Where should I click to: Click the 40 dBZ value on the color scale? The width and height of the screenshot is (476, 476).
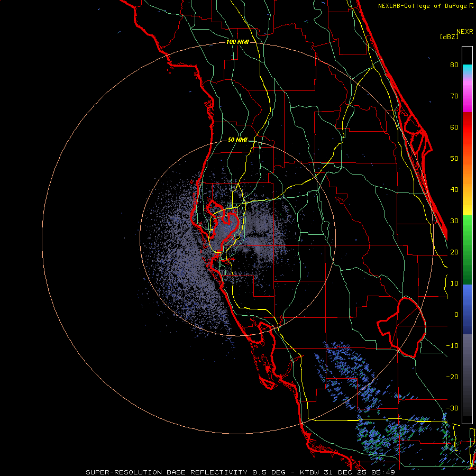pyautogui.click(x=454, y=190)
